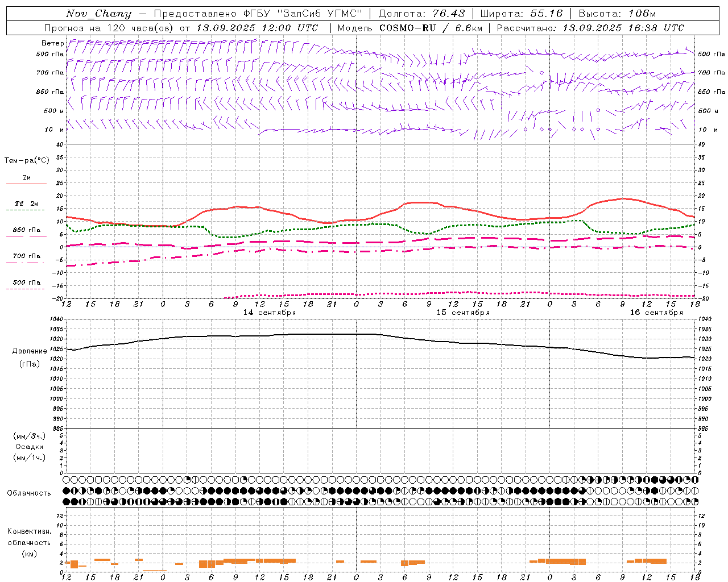The image size is (728, 582).
Task: Click the Td 2м legend entry
Action: point(26,203)
